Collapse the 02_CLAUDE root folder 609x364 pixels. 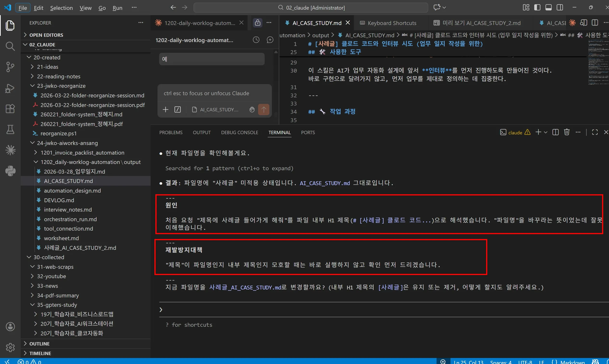pyautogui.click(x=85, y=44)
